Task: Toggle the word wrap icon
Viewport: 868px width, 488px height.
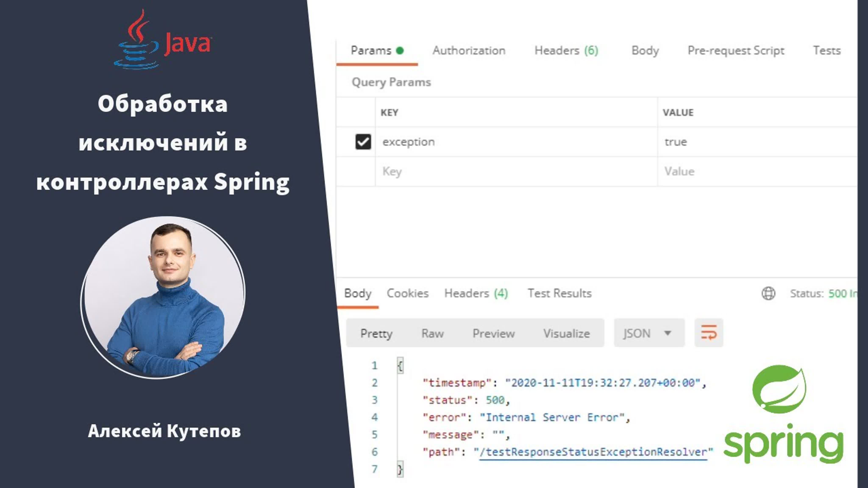Action: click(709, 333)
